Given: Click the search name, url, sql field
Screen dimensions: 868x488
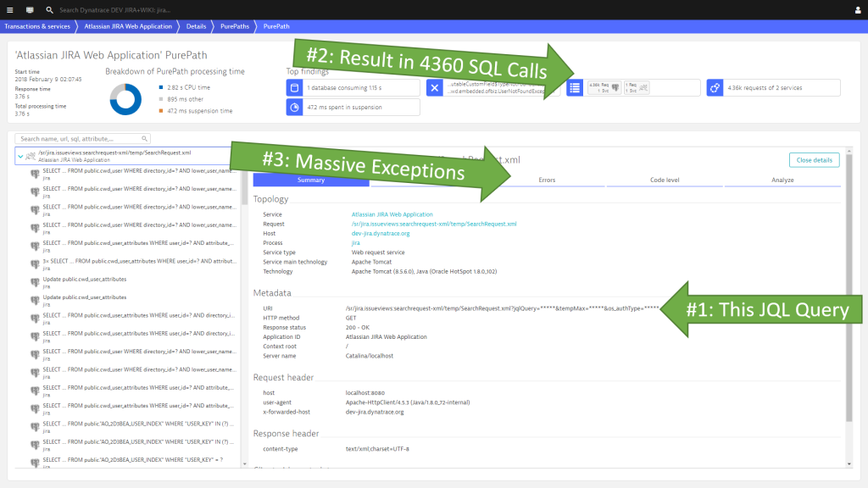Looking at the screenshot, I should tap(81, 138).
